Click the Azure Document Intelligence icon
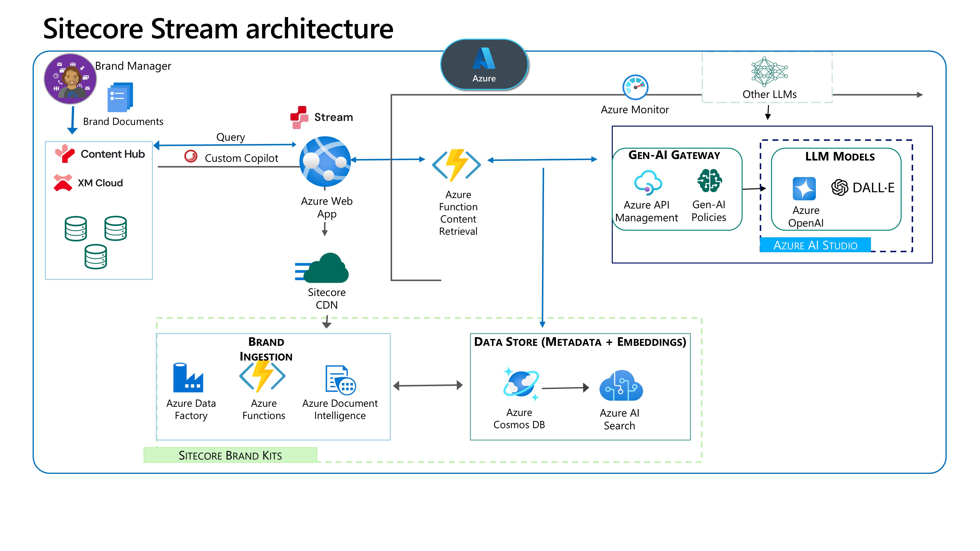Image resolution: width=980 pixels, height=551 pixels. (x=340, y=380)
